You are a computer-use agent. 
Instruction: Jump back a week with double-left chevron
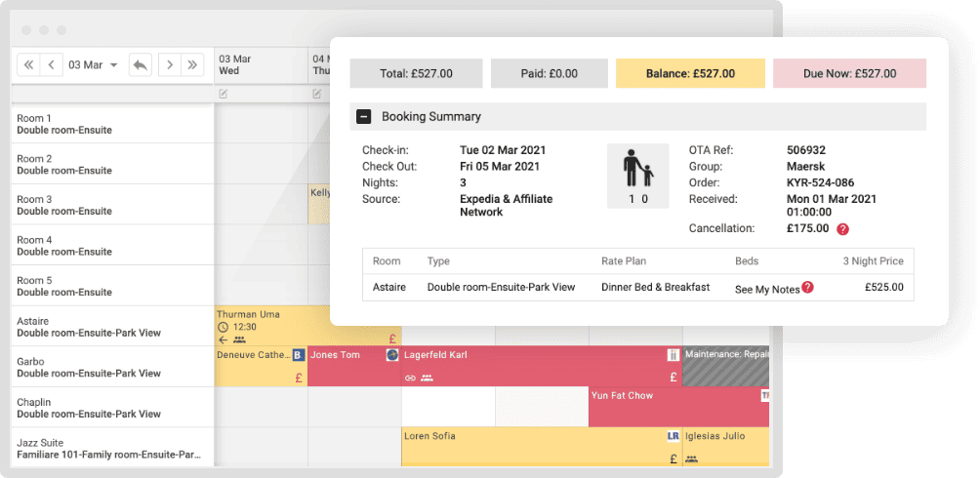click(x=28, y=65)
